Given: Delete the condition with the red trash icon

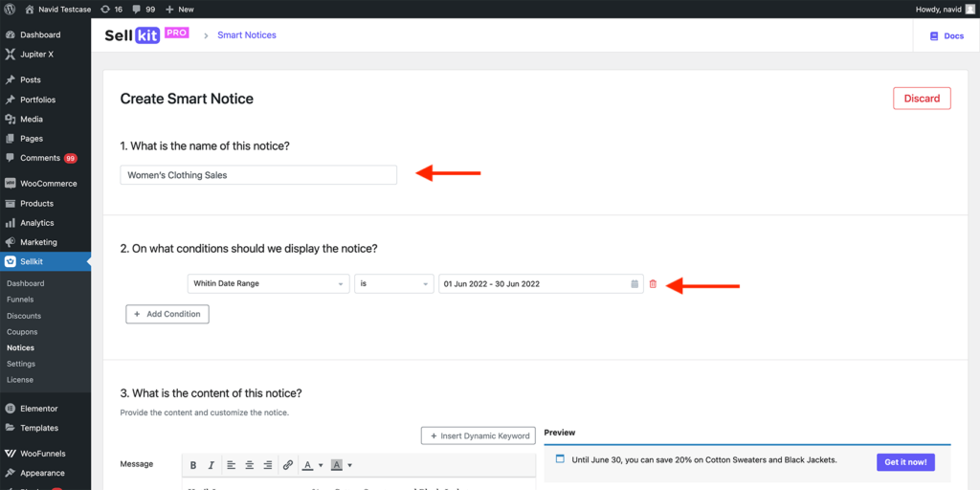Looking at the screenshot, I should coord(653,283).
